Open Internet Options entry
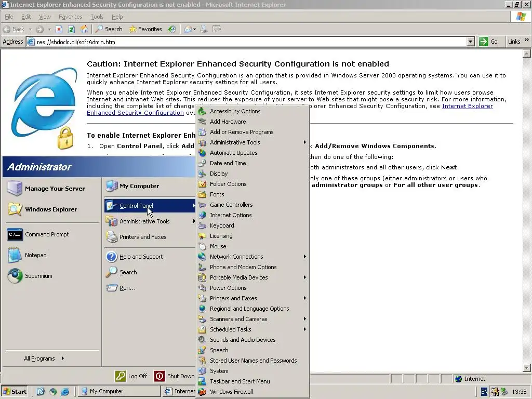This screenshot has width=532, height=399. point(253,215)
